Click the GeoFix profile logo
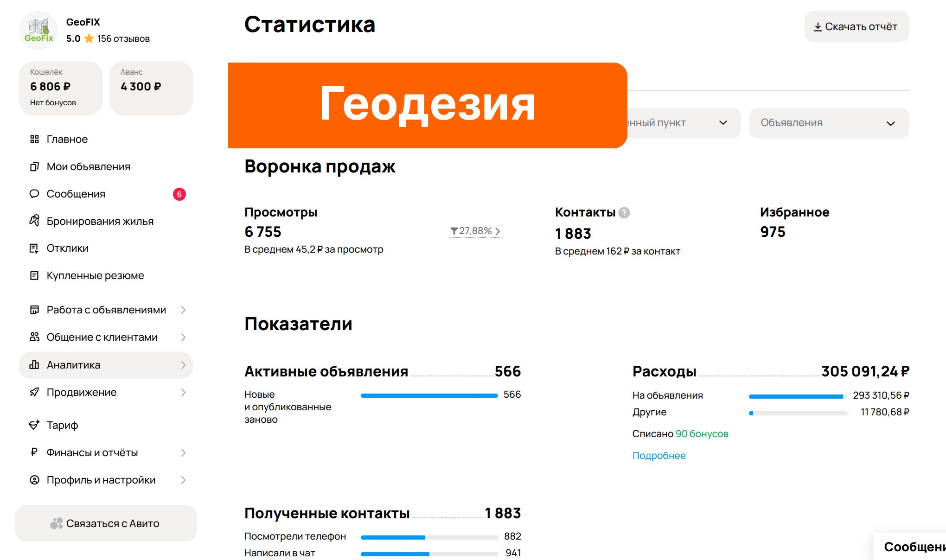The width and height of the screenshot is (946, 560). tap(39, 31)
